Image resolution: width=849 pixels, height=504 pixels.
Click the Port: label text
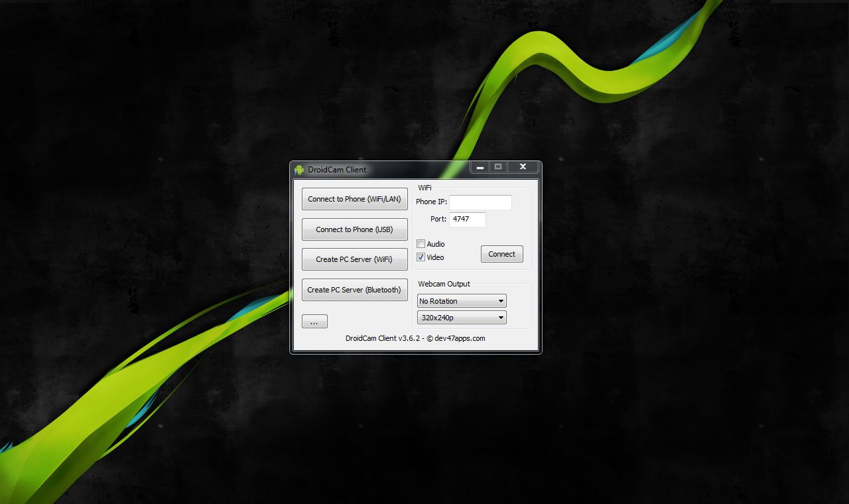click(438, 219)
